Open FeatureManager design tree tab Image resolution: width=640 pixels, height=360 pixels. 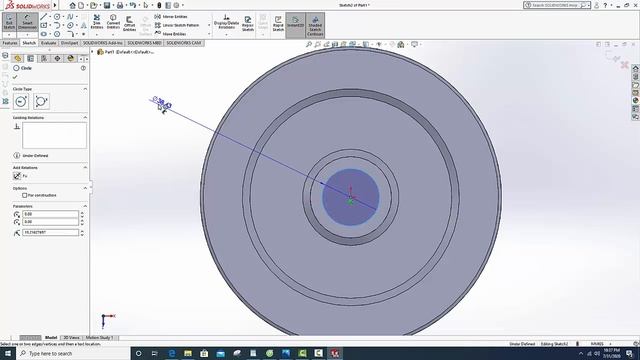pyautogui.click(x=18, y=59)
